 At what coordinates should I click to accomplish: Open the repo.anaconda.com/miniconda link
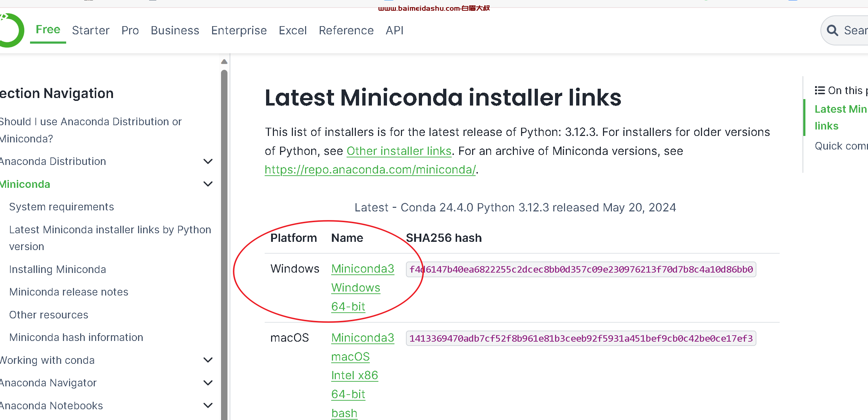[x=370, y=170]
